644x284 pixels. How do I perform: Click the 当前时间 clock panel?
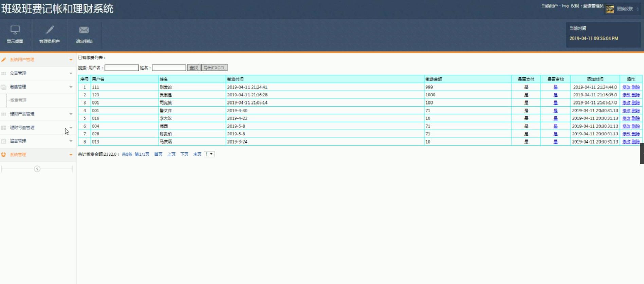point(603,35)
